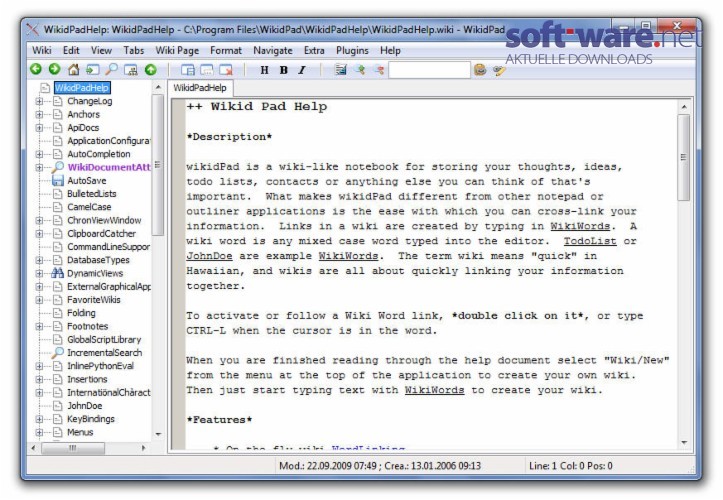Viewport: 723px width, 500px height.
Task: Select the root WikidPadHelp tree item
Action: coord(82,88)
